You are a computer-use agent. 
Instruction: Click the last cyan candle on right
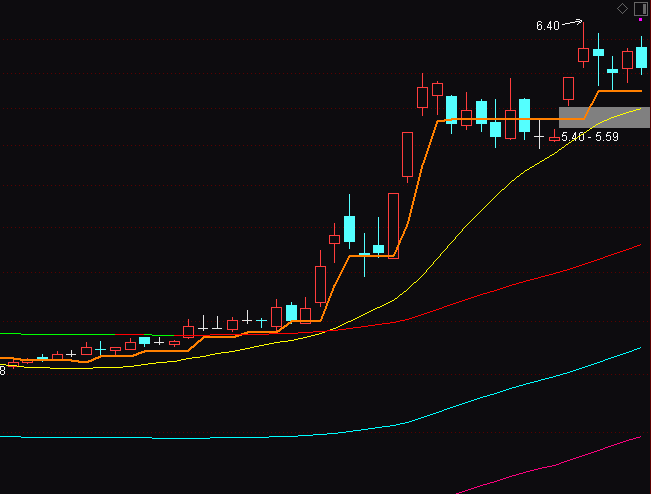tap(641, 57)
